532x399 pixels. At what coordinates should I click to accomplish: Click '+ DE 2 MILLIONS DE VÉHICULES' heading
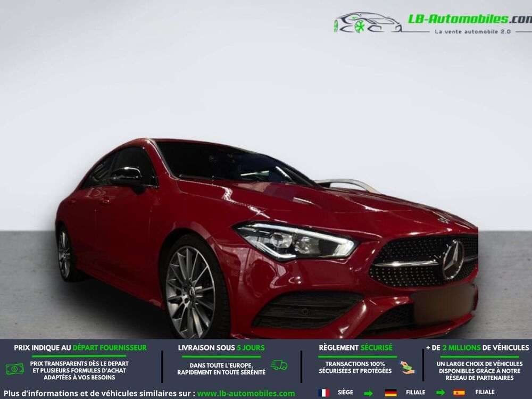coord(477,348)
